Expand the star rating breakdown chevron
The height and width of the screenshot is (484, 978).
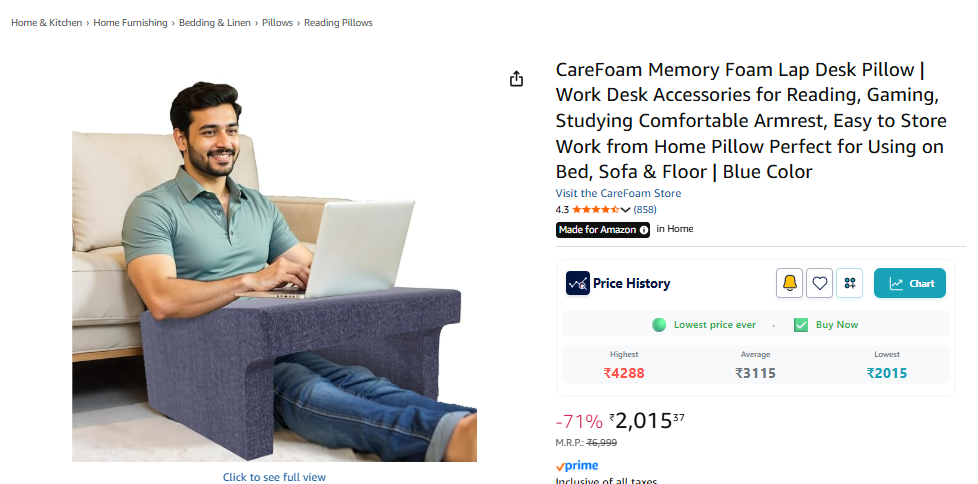tap(626, 210)
